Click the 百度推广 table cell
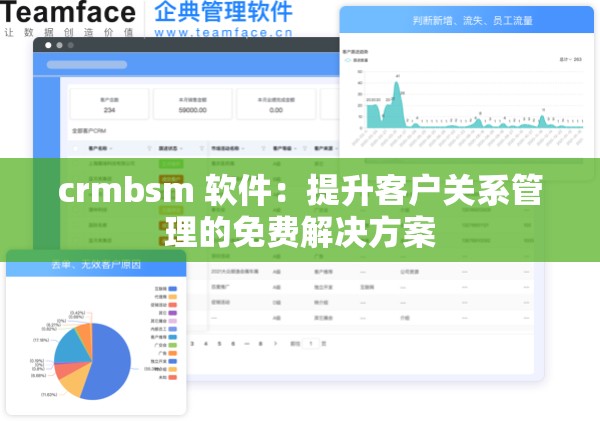Viewport: 600px width, 421px height. click(220, 287)
